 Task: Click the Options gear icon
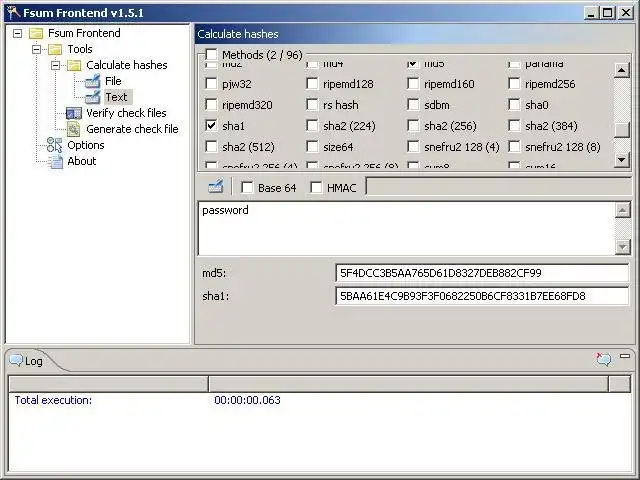pyautogui.click(x=55, y=145)
